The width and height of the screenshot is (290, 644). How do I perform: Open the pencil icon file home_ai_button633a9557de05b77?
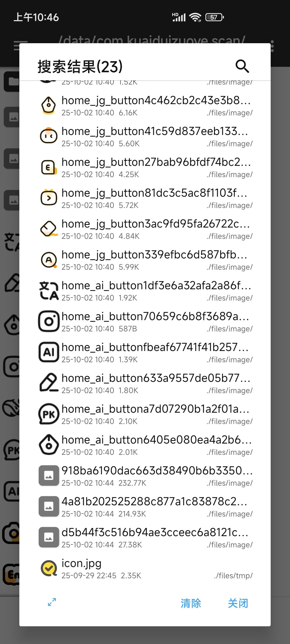[145, 383]
